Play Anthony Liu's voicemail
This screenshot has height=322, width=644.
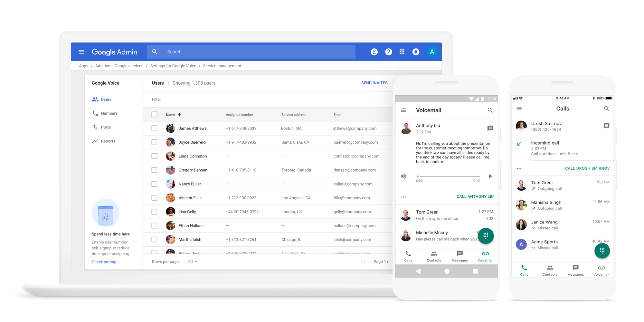point(490,176)
